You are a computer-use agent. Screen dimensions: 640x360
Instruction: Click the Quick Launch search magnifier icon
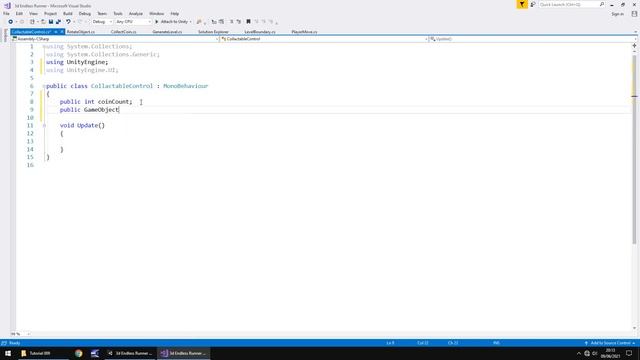tap(602, 4)
